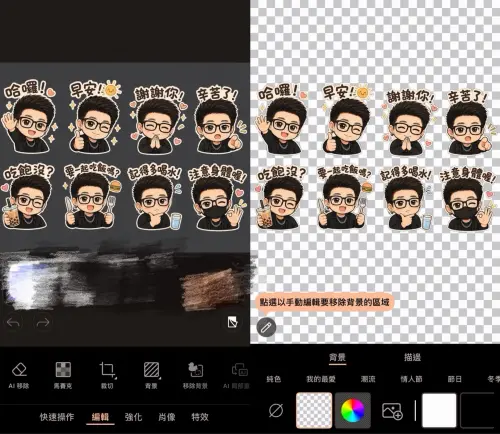Go to the 特效 effects tab
The height and width of the screenshot is (434, 500).
200,417
